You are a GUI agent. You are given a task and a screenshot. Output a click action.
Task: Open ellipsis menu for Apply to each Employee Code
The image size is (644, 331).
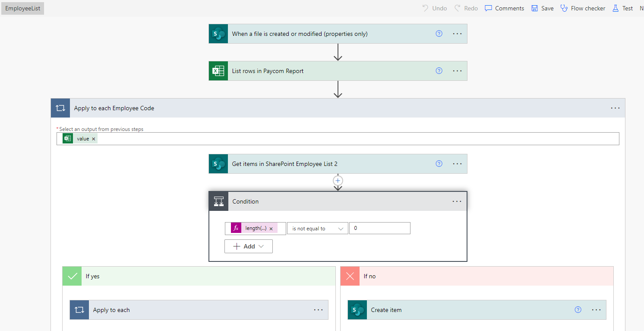point(615,108)
